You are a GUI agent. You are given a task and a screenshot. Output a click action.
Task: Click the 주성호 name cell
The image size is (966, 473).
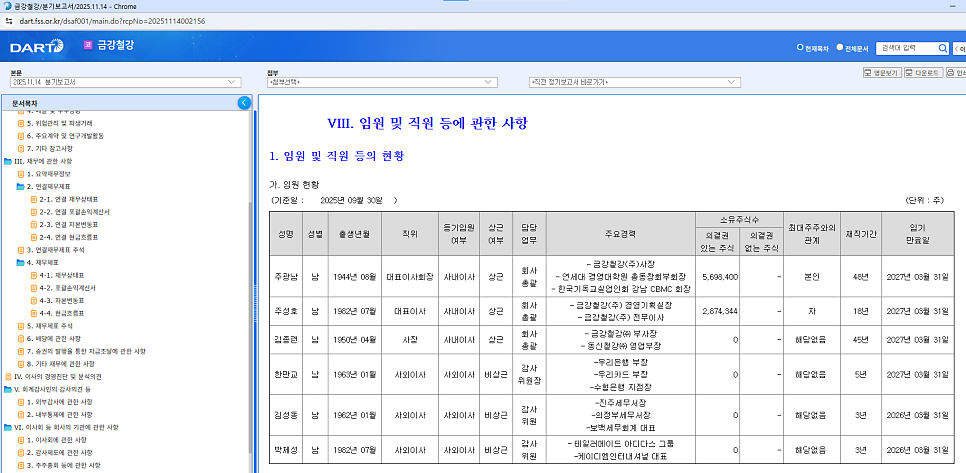pos(286,311)
